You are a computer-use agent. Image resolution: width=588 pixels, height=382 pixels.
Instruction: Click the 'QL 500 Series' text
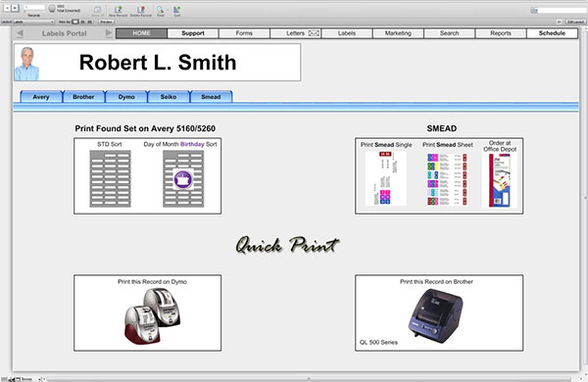(x=378, y=342)
